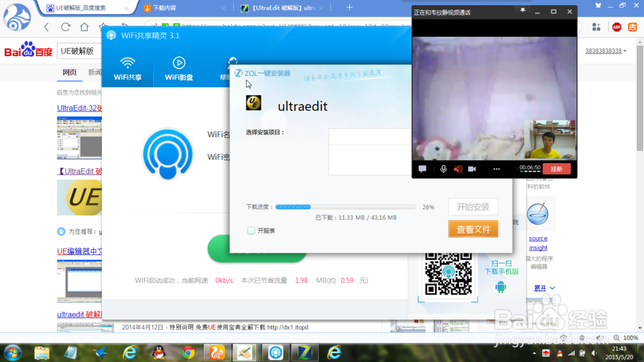Open QQ penguin from taskbar
644x362 pixels.
pos(159,353)
